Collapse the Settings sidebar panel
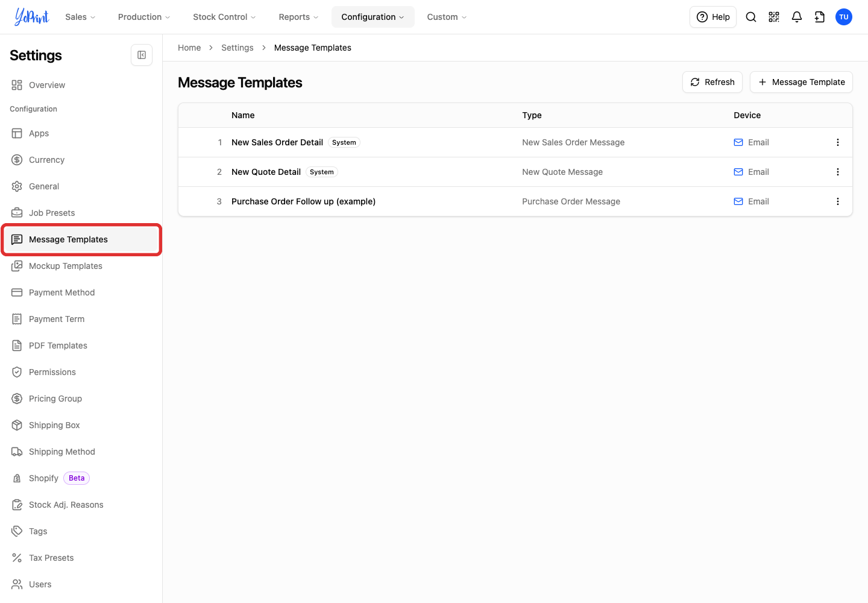Screen dimensions: 868x603 pos(142,55)
